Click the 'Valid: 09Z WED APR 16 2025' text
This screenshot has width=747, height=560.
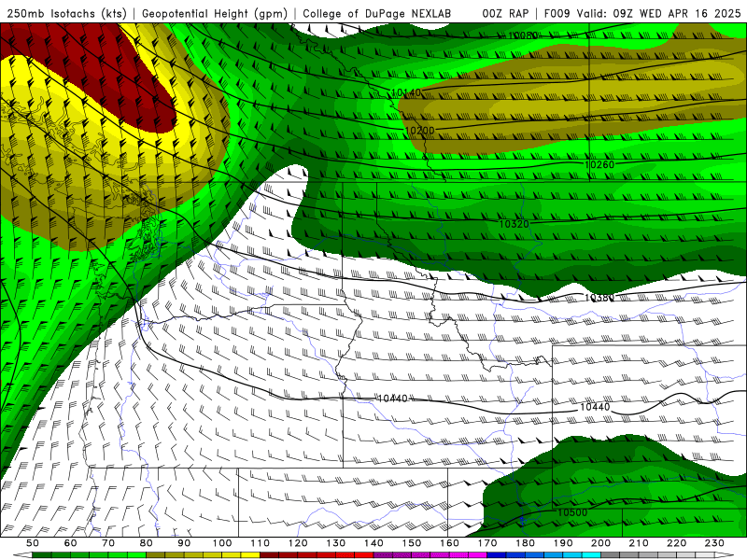[659, 13]
